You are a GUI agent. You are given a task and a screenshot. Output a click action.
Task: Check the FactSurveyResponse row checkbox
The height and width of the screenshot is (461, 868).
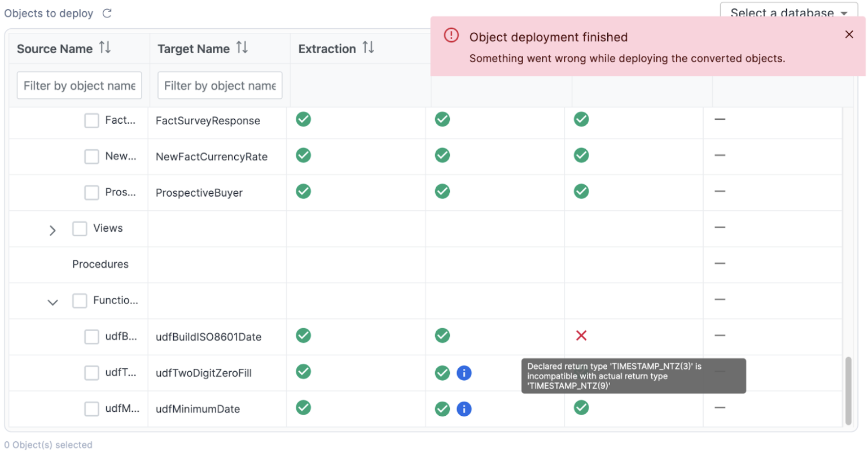point(91,120)
